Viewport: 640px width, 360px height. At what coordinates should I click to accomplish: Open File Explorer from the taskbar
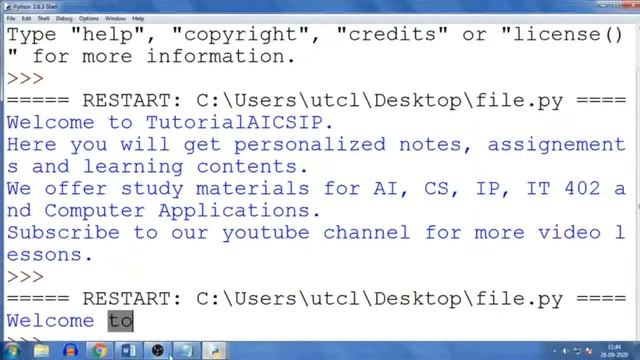41,351
